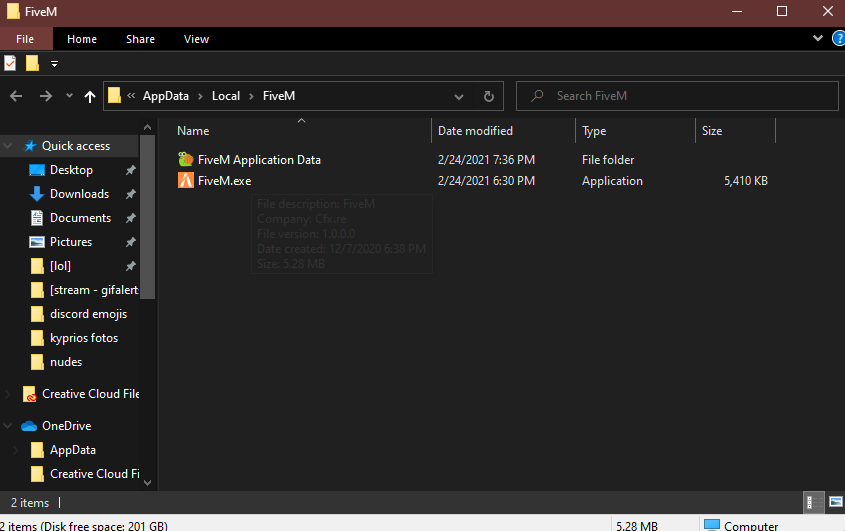Open Downloads in Quick access
845x531 pixels.
point(79,194)
